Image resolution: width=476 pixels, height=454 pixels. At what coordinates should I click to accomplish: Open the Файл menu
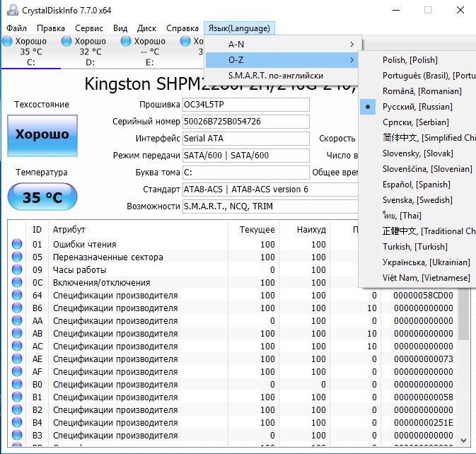point(17,28)
